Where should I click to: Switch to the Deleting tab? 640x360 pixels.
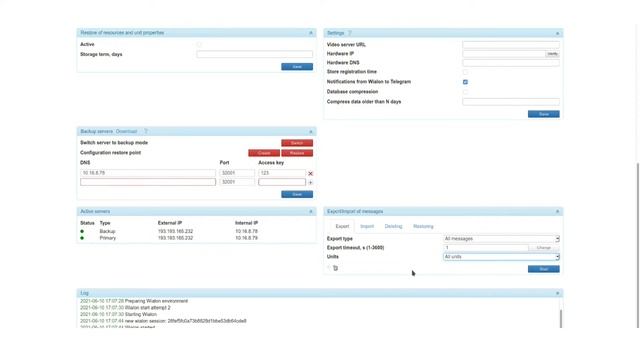pyautogui.click(x=393, y=227)
